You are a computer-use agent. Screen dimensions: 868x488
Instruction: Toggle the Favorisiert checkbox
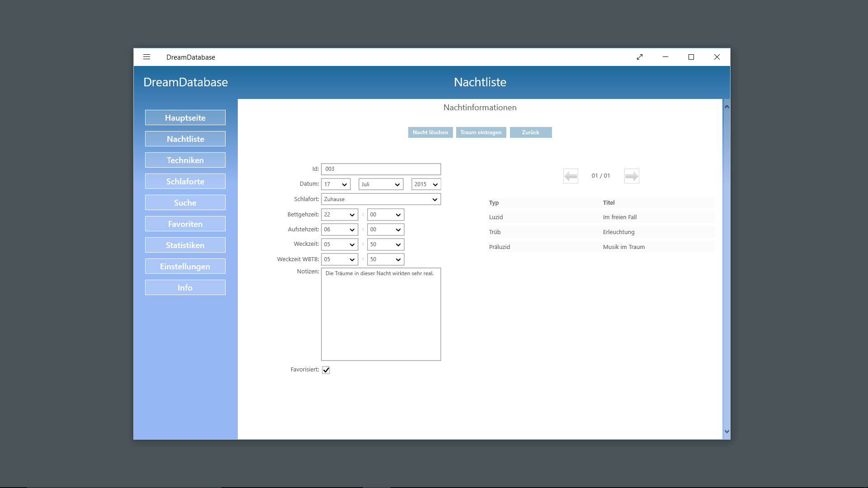[326, 370]
